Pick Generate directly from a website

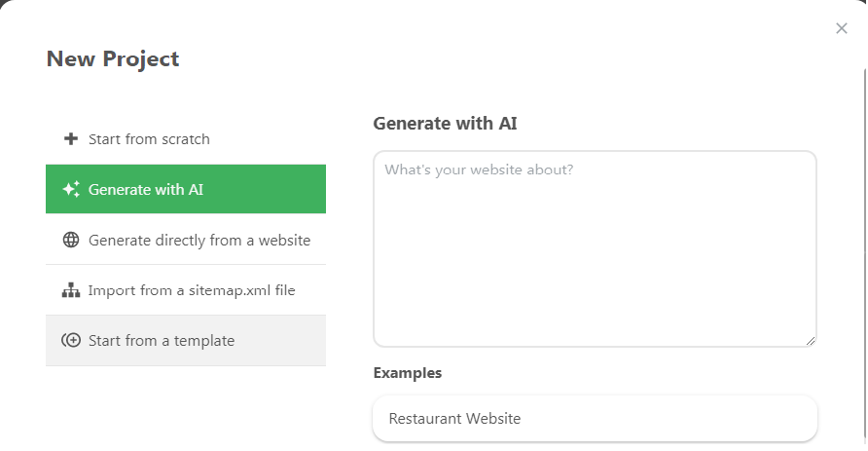pyautogui.click(x=199, y=241)
